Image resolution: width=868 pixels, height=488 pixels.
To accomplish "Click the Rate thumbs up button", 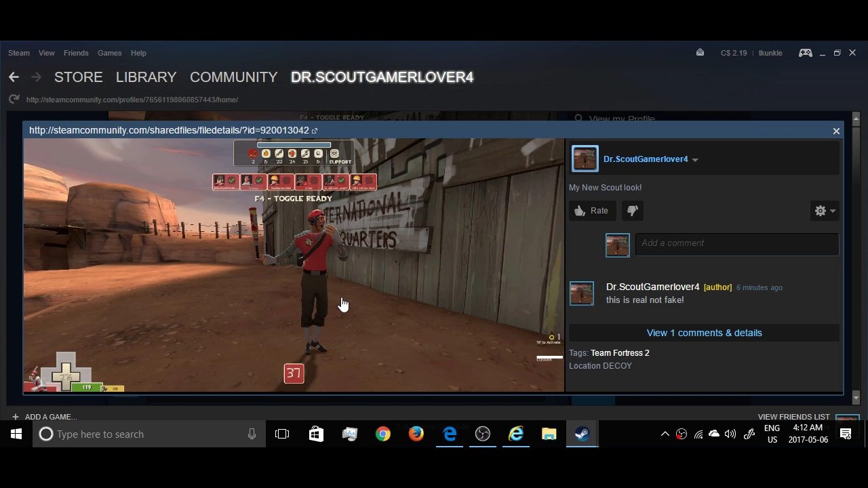I will click(x=591, y=211).
